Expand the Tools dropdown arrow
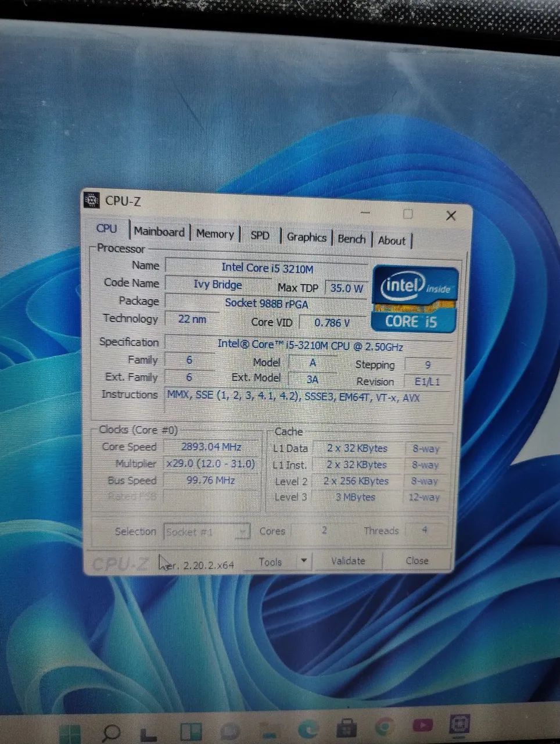Screen dimensions: 560x744 click(304, 561)
